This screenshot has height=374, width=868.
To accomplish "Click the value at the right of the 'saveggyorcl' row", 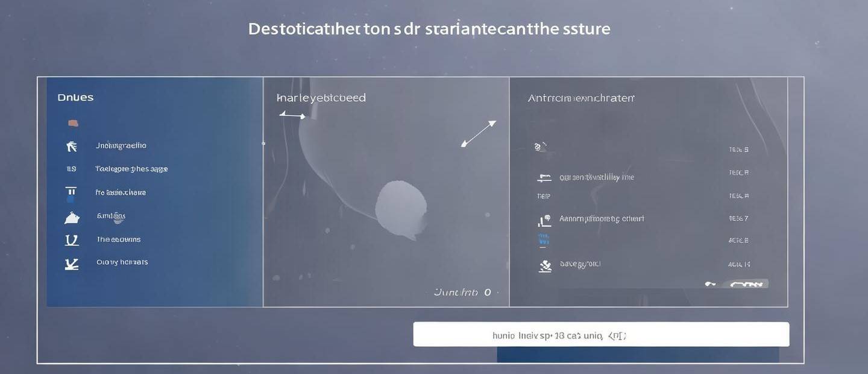I will (x=739, y=264).
